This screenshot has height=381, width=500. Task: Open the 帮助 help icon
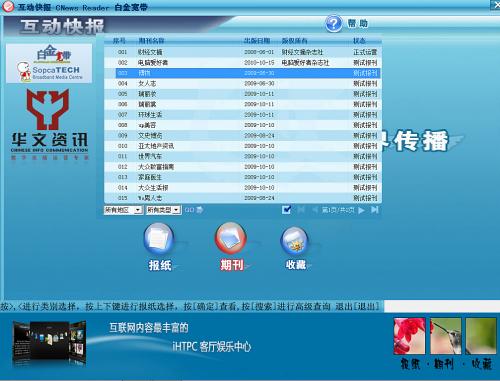333,24
